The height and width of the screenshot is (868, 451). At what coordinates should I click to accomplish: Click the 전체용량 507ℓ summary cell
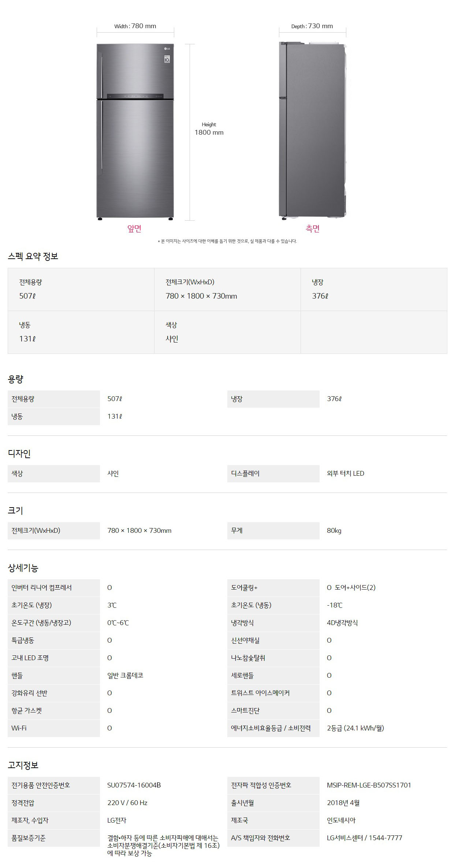[x=81, y=289]
